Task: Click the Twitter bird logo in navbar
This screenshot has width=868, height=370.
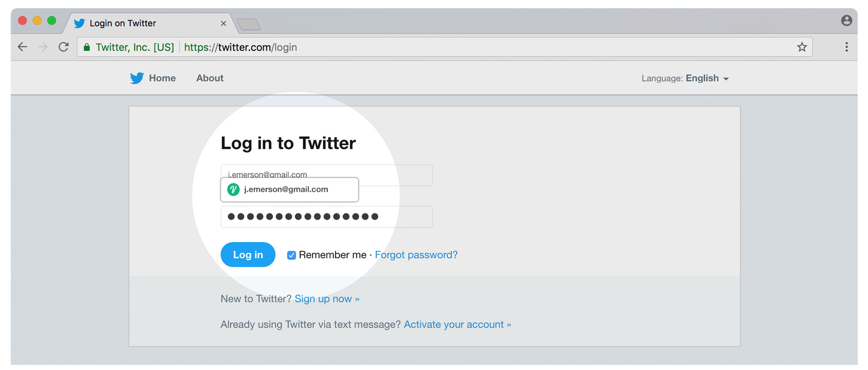Action: [x=137, y=78]
